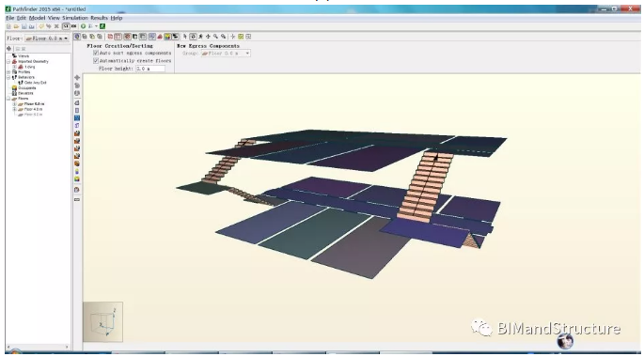Screen dimensions: 644x357
Task: Click the Delete X icon in toolbar
Action: (x=56, y=26)
